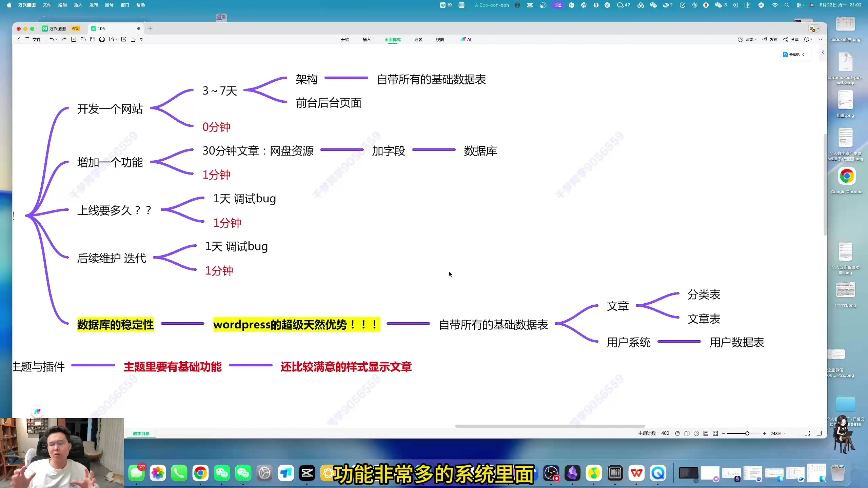Add a new document tab
This screenshot has height=488, width=868.
[x=150, y=28]
